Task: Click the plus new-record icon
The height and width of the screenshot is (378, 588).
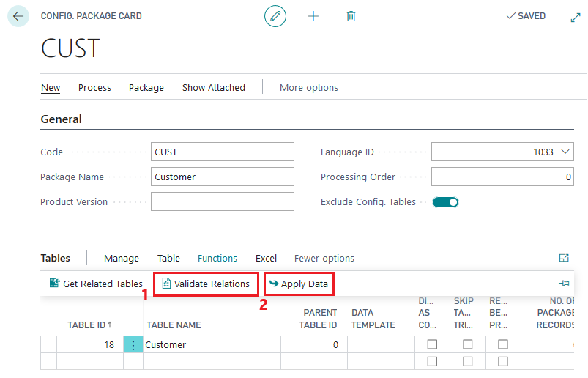Action: (313, 16)
